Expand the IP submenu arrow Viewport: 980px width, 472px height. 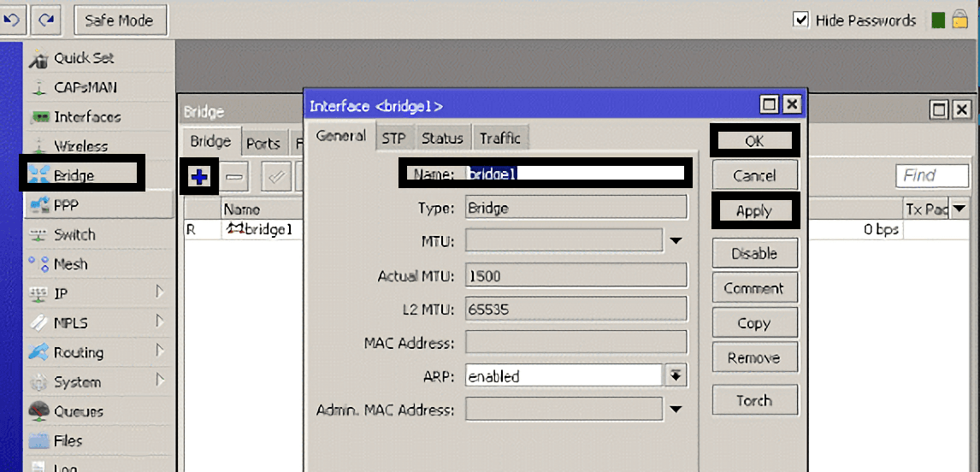click(x=160, y=292)
